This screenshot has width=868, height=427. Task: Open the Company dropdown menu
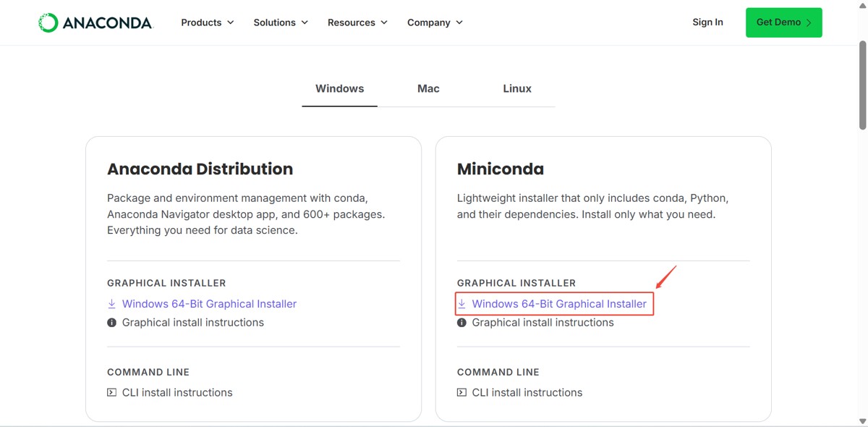click(x=435, y=22)
